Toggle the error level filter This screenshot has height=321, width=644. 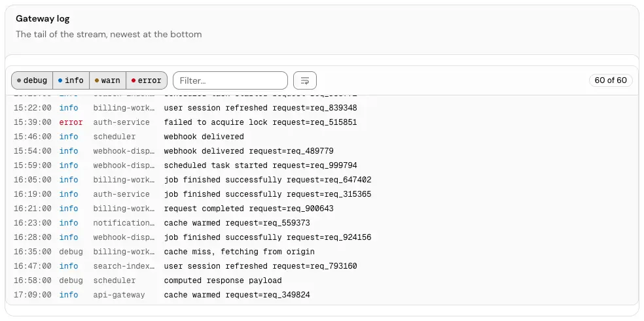click(x=147, y=80)
